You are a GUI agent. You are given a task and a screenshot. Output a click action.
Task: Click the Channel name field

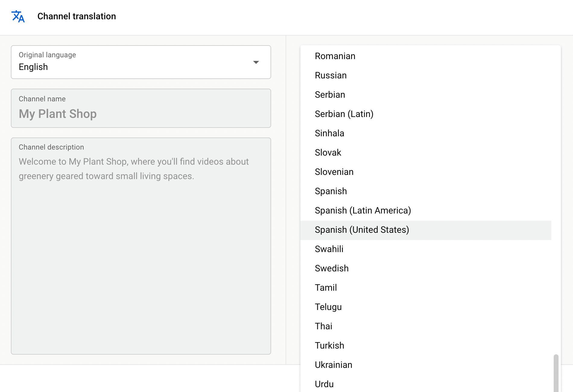pos(141,108)
